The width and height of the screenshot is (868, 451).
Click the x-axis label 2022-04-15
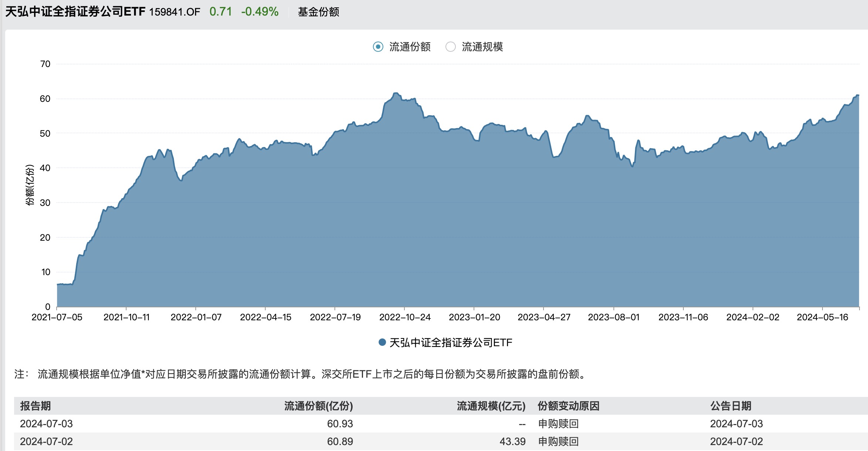pyautogui.click(x=266, y=317)
